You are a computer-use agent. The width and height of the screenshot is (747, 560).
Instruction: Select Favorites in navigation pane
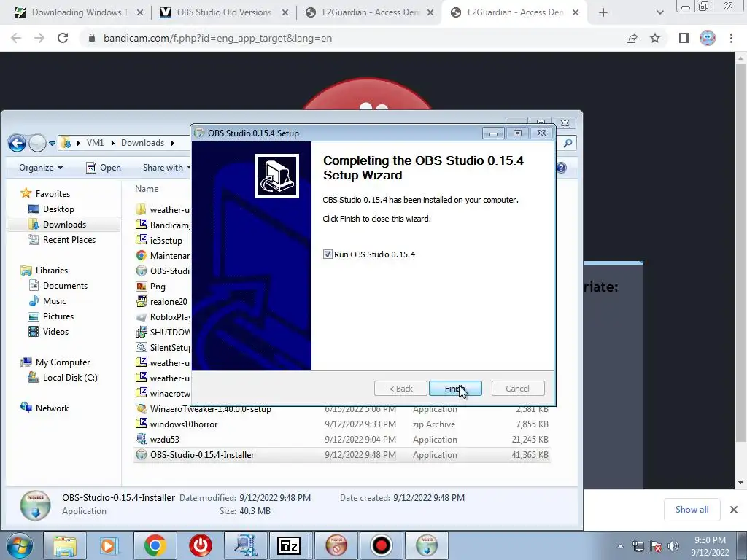(x=53, y=194)
